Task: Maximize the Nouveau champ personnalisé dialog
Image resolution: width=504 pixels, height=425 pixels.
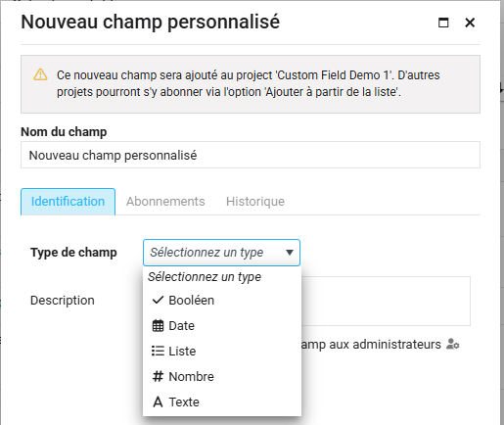Action: click(x=443, y=23)
